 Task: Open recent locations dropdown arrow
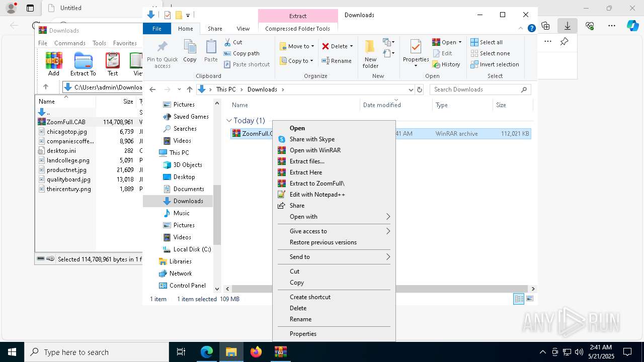tap(179, 89)
